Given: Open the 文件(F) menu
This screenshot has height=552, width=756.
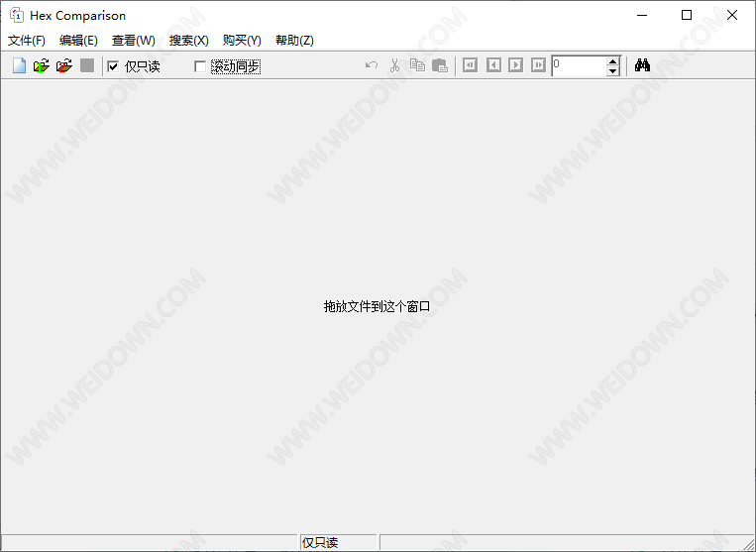Looking at the screenshot, I should coord(27,41).
